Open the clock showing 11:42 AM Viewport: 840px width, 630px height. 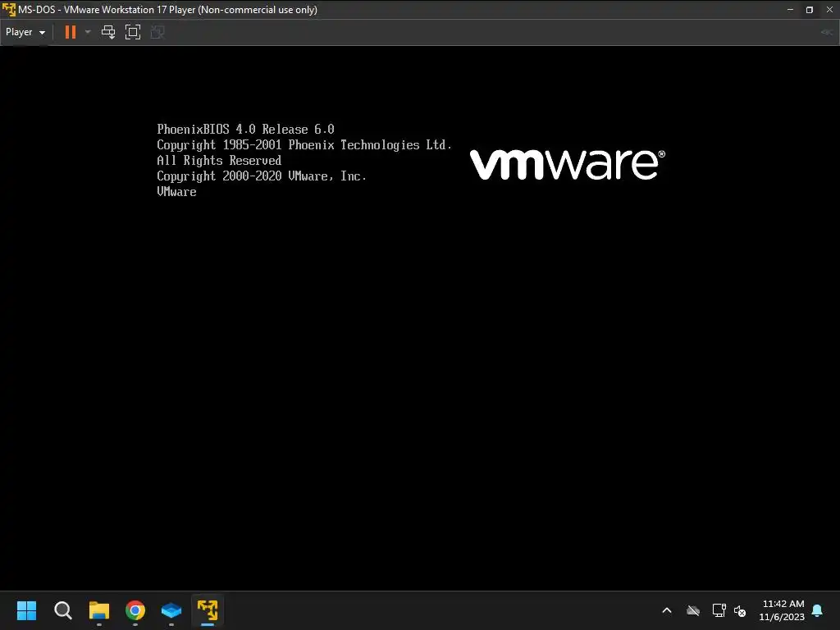click(782, 610)
